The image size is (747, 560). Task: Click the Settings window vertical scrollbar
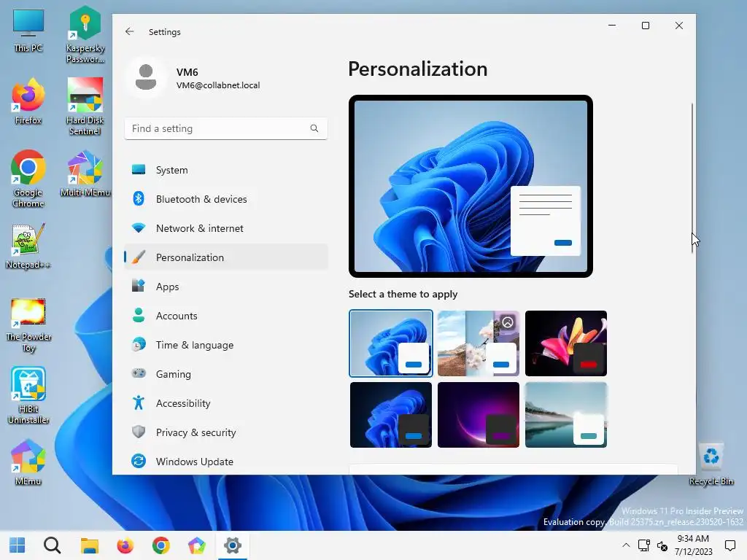point(692,179)
